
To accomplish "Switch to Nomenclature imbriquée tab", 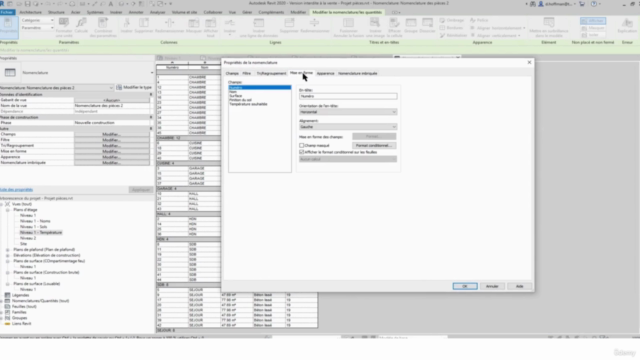I will tap(358, 73).
